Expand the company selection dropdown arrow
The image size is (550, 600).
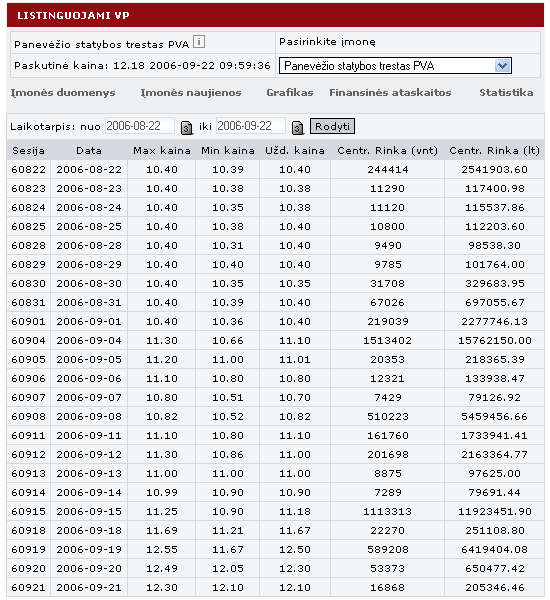click(502, 66)
